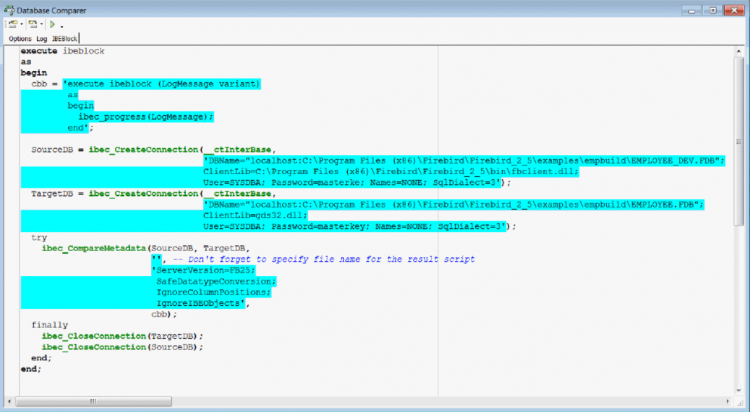Click the EMPLOYEE.FDB DBName string
Screen dimensions: 750x412
(x=453, y=204)
